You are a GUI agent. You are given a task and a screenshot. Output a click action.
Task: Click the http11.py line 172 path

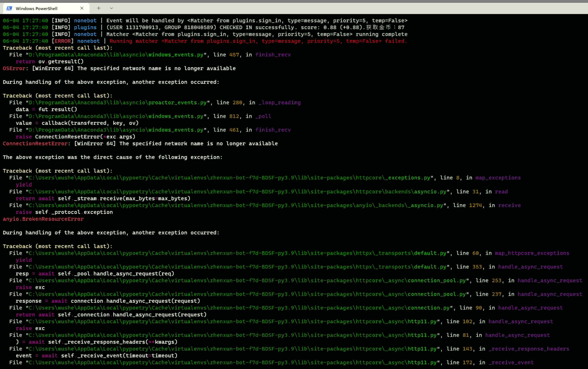(272, 363)
